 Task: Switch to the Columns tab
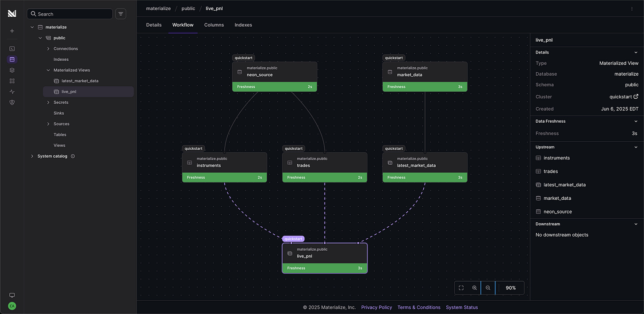tap(214, 25)
